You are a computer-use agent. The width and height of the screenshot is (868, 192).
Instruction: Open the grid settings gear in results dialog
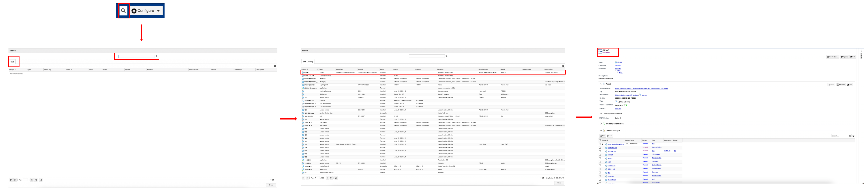pyautogui.click(x=563, y=66)
